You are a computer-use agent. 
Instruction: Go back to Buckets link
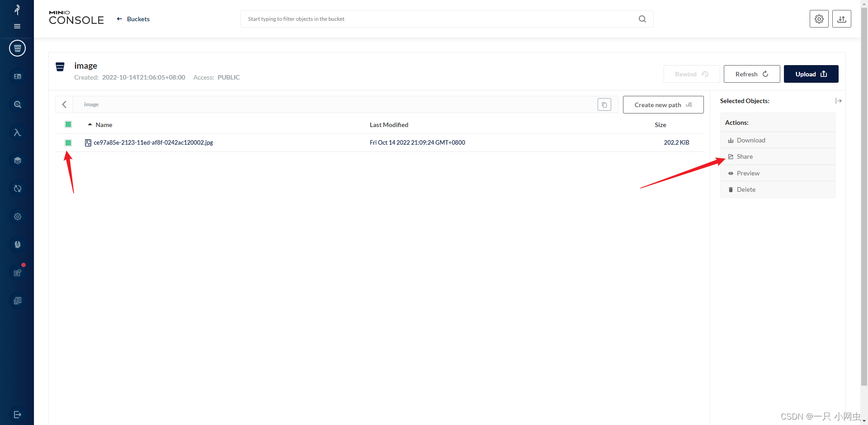click(133, 19)
